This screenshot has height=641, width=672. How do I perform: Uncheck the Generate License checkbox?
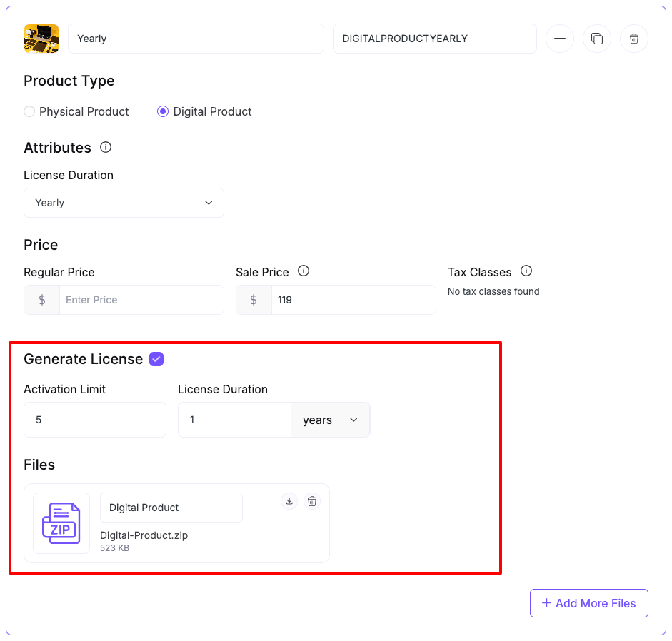156,359
